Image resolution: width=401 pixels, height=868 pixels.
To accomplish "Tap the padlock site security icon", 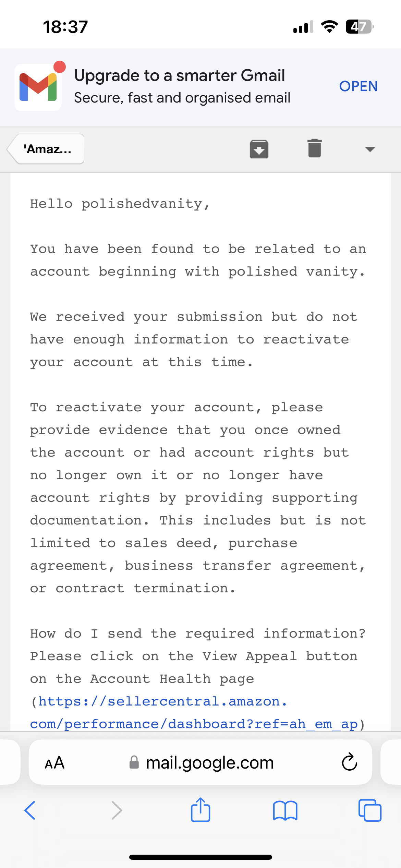I will coord(134,762).
